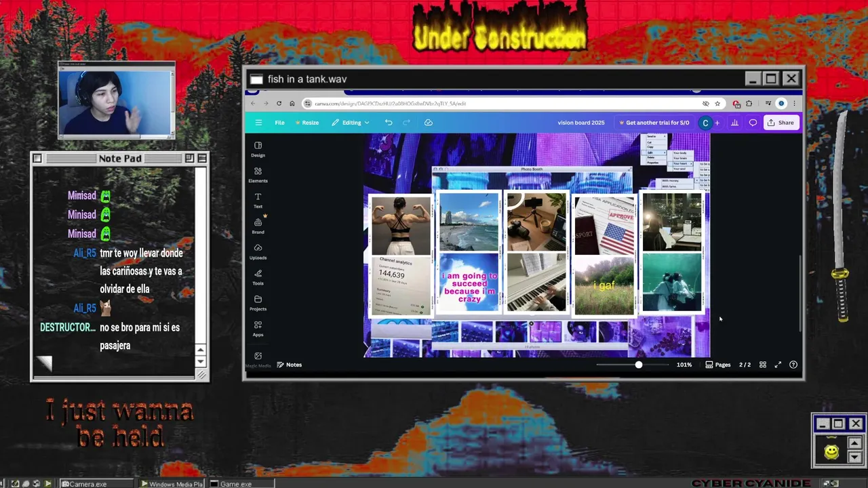Select the back muscles photo on canvas
This screenshot has height=488, width=868.
pos(400,226)
